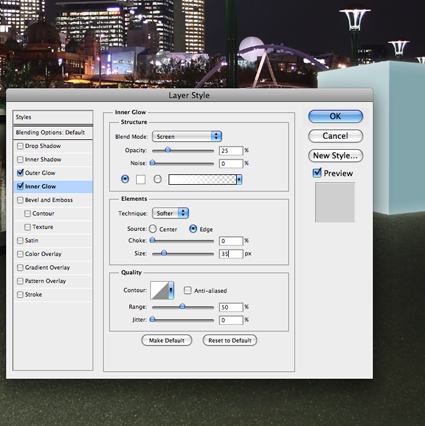The image size is (425, 426).
Task: Confirm with the OK button
Action: tap(335, 116)
